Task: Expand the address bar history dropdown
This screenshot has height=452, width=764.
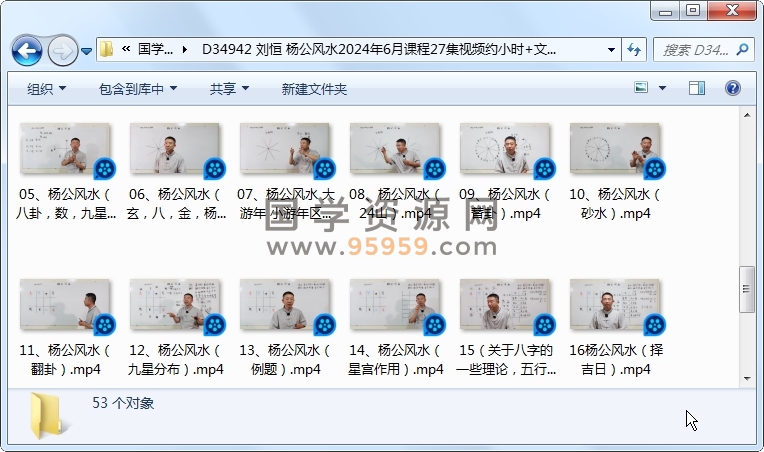Action: [611, 49]
